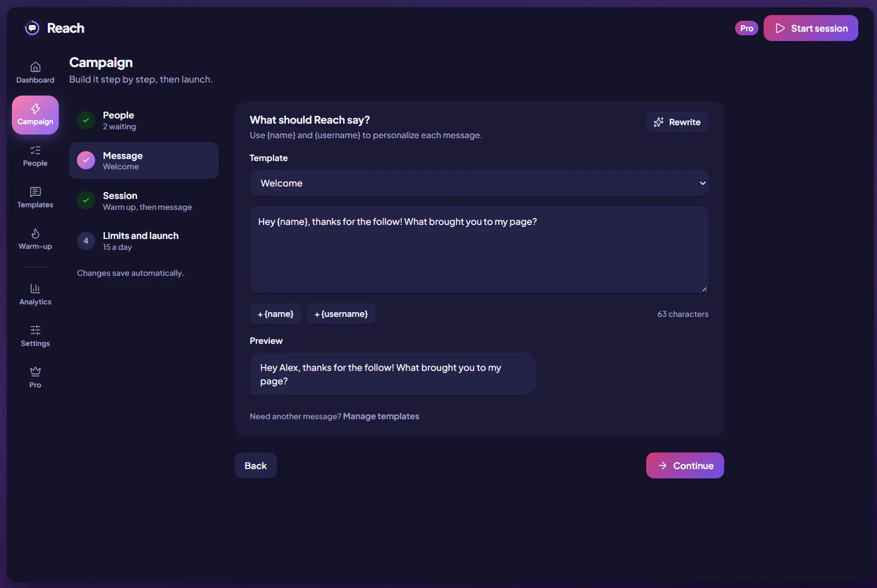Image resolution: width=877 pixels, height=588 pixels.
Task: Open the Limits and launch step
Action: (x=143, y=241)
